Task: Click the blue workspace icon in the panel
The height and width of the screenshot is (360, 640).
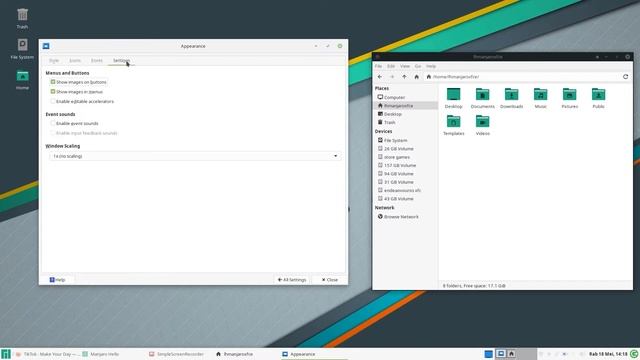Action: click(489, 354)
